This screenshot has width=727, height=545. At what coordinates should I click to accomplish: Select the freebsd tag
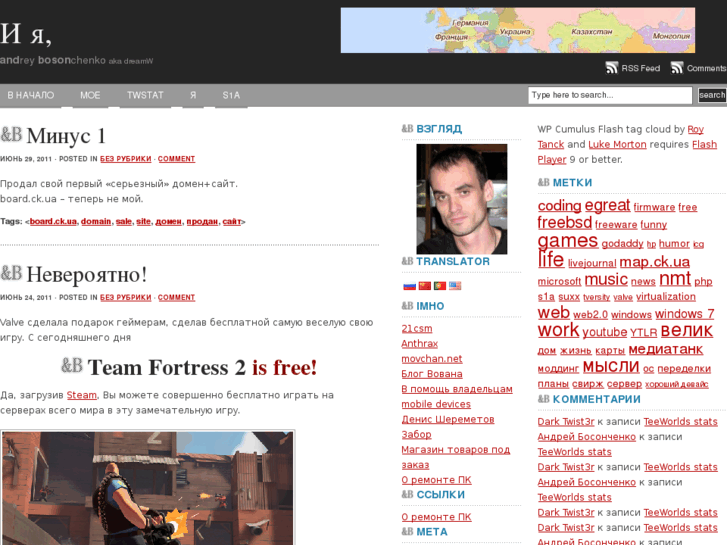click(565, 223)
